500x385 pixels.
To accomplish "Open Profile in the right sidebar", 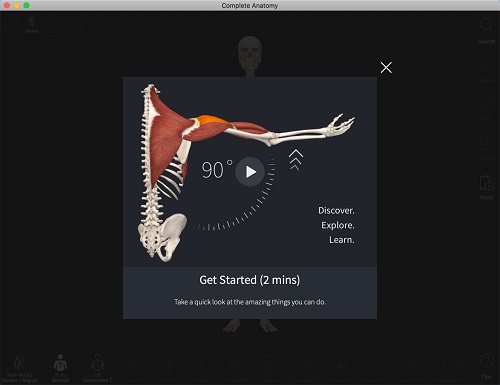I will (x=486, y=71).
